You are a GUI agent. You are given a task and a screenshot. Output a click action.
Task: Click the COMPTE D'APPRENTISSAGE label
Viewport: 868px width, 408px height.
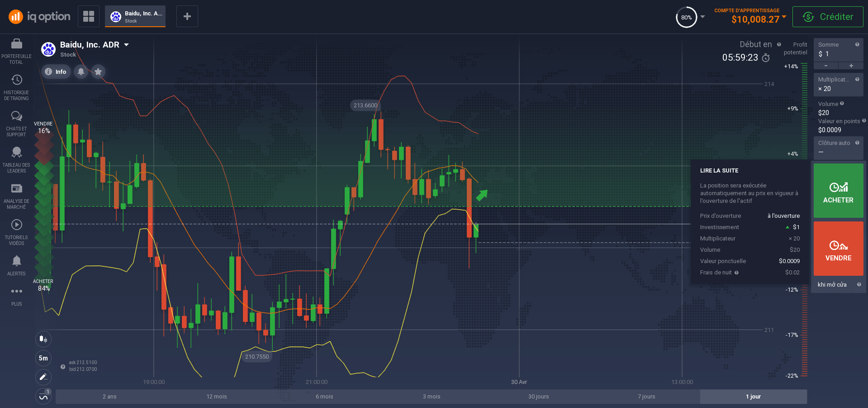click(x=747, y=10)
